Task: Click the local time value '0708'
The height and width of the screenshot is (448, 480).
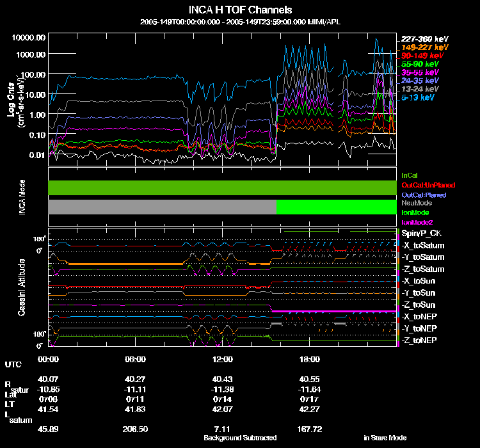Action: pyautogui.click(x=48, y=399)
